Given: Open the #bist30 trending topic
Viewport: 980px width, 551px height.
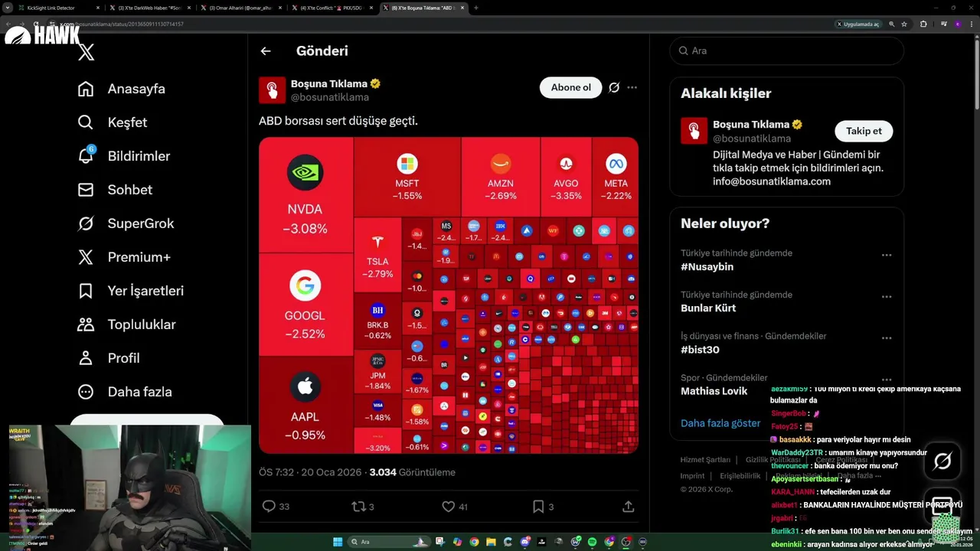Looking at the screenshot, I should pyautogui.click(x=700, y=350).
